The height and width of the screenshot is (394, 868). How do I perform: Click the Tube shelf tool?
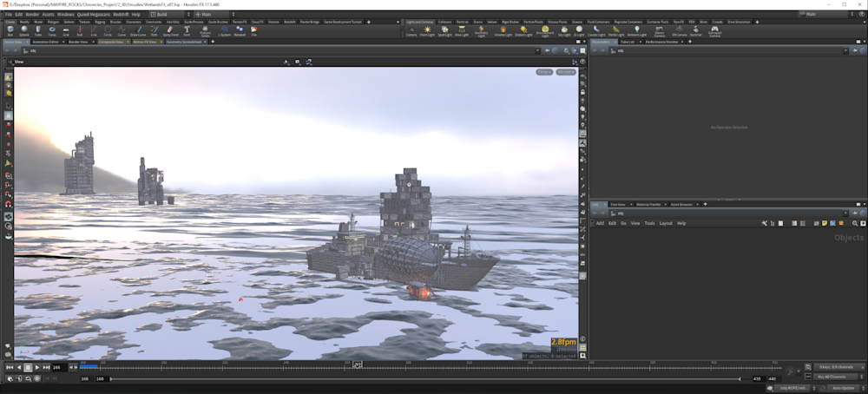[38, 30]
